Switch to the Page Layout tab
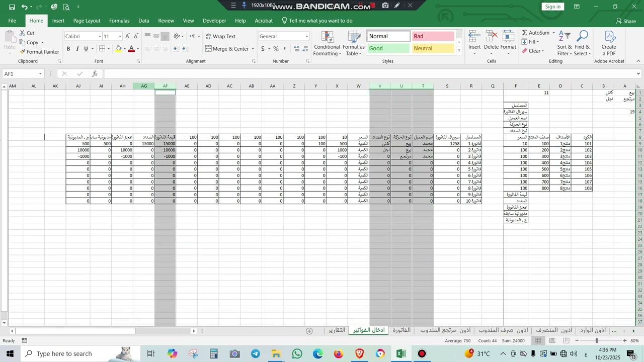Screen dimensions: 644x362 tap(87, 21)
